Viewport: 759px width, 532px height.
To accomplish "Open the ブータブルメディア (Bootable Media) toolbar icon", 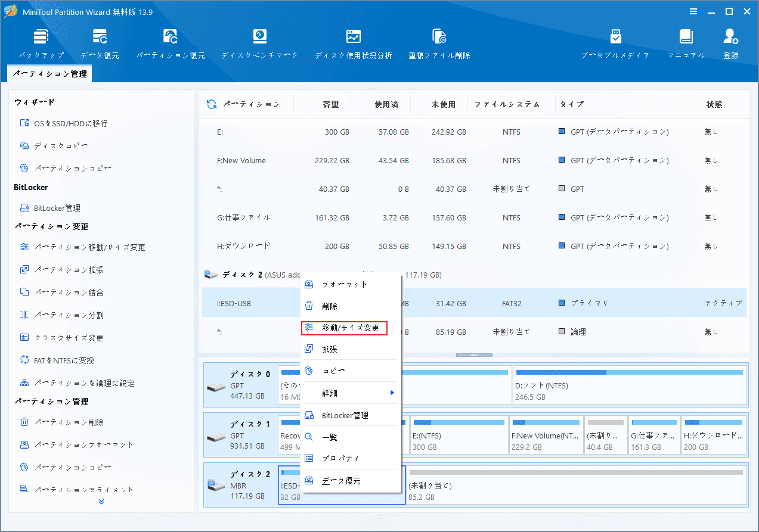I will [615, 43].
